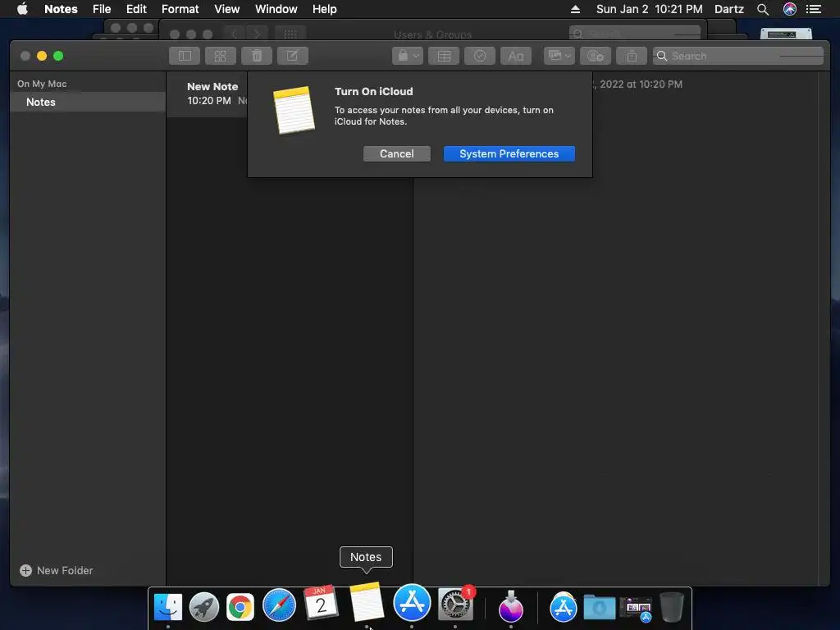Screen dimensions: 840x630
Task: Open System Preferences gear in Dock
Action: click(455, 605)
